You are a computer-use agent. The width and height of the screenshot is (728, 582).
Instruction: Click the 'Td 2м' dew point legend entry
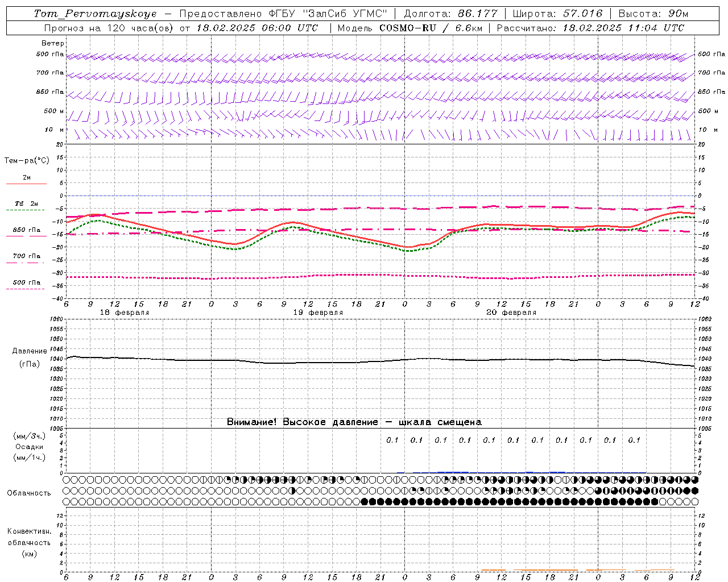coord(27,203)
